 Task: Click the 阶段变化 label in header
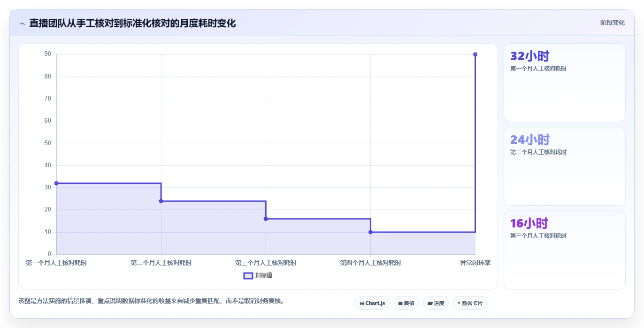point(613,23)
